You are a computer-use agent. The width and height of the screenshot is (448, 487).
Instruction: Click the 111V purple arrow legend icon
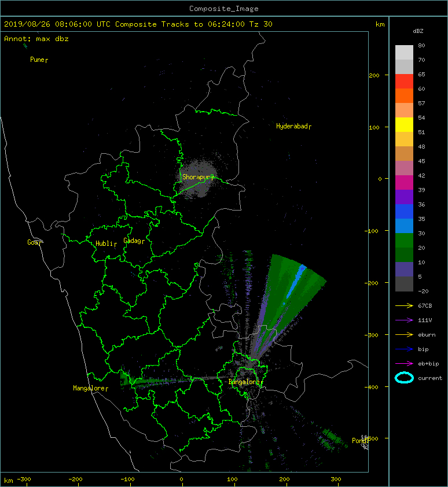(404, 320)
